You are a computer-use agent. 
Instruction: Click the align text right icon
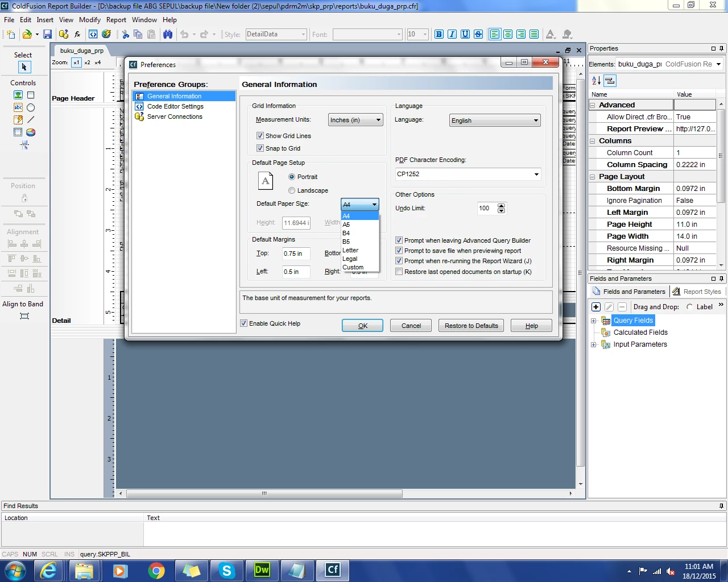(x=521, y=34)
